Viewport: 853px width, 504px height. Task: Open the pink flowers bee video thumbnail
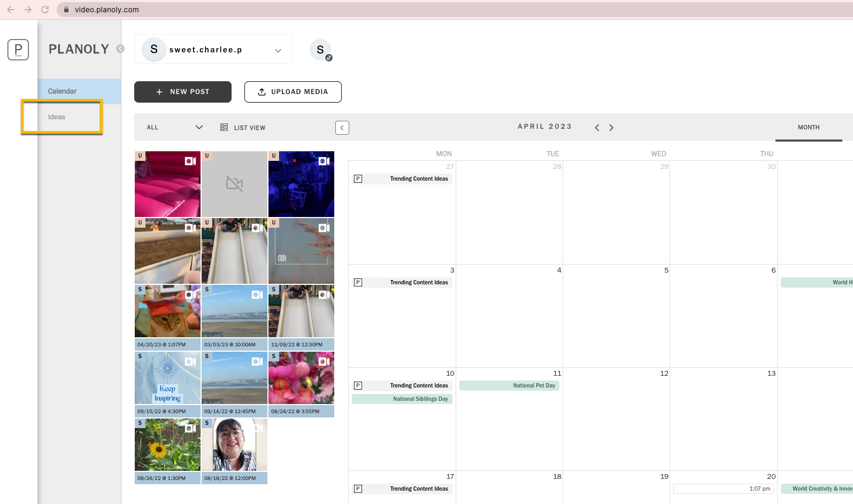click(301, 378)
